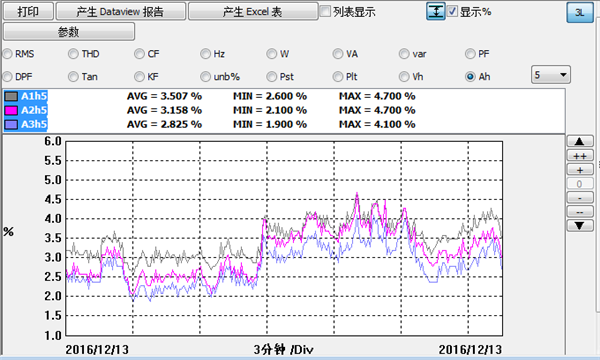Screen dimensions: 600x360
Task: Click the scroll up triangle arrow button
Action: (580, 142)
